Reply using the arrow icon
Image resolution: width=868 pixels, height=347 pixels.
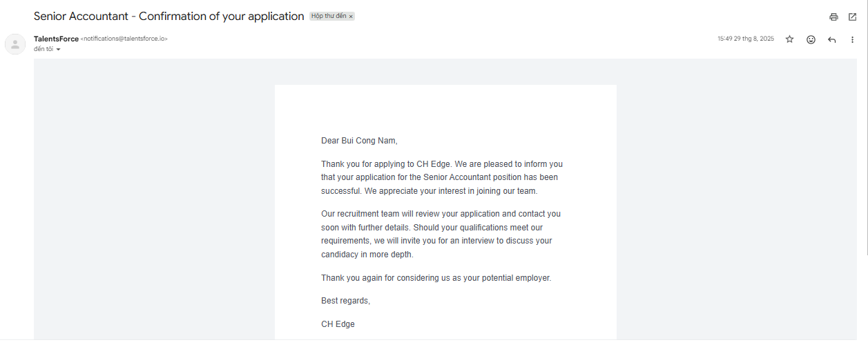[x=831, y=39]
